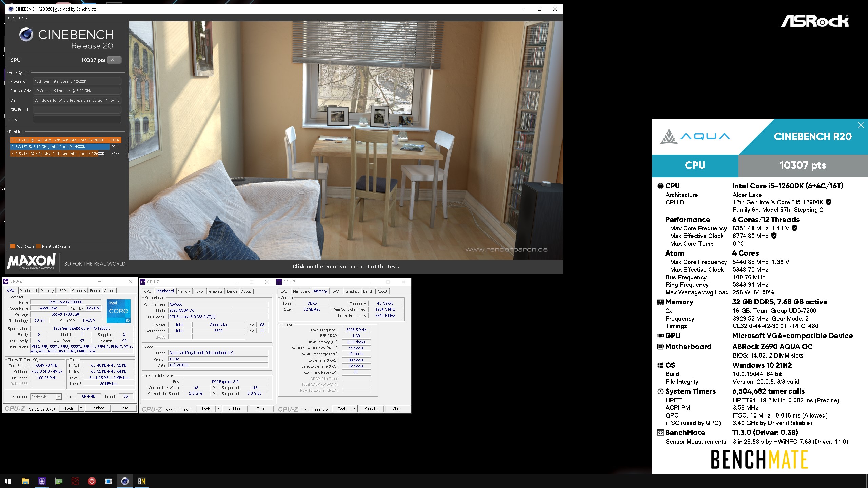Viewport: 868px width, 488px height.
Task: Click the CPU chip icon in BenchMate panel
Action: coord(660,186)
